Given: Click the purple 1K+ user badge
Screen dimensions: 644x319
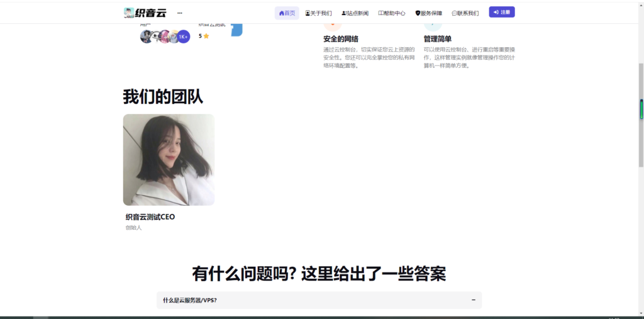Looking at the screenshot, I should (183, 37).
